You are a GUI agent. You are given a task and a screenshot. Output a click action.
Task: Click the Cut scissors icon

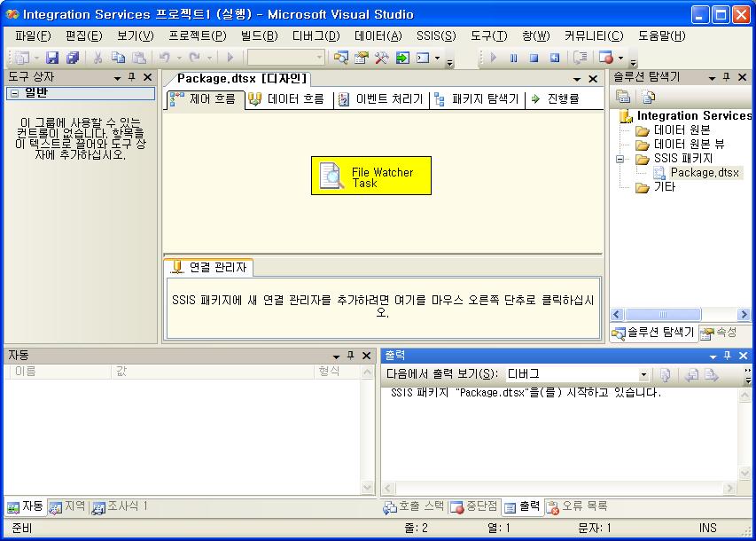[x=97, y=58]
